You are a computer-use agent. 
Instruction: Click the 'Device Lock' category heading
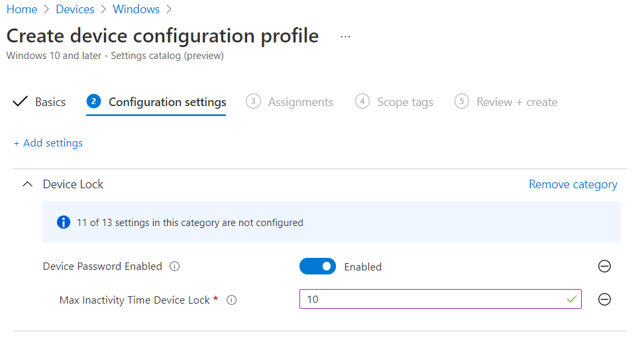click(x=73, y=184)
